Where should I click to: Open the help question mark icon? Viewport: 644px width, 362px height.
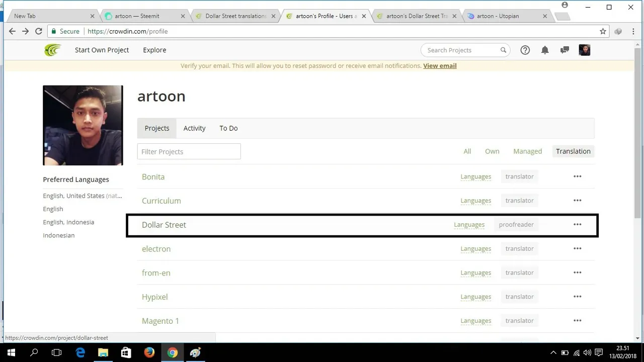tap(525, 50)
